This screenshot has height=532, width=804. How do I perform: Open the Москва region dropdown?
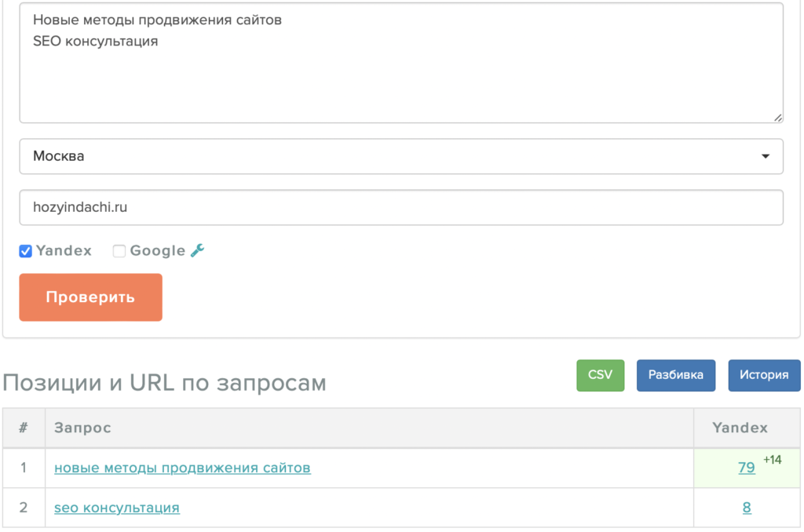click(x=401, y=156)
